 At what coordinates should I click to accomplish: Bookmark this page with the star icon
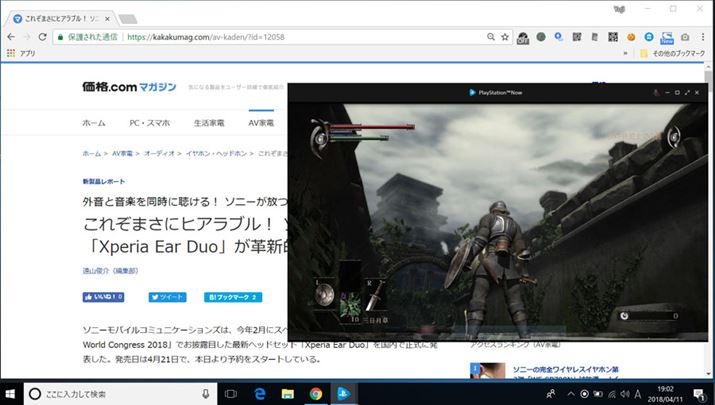click(x=503, y=37)
